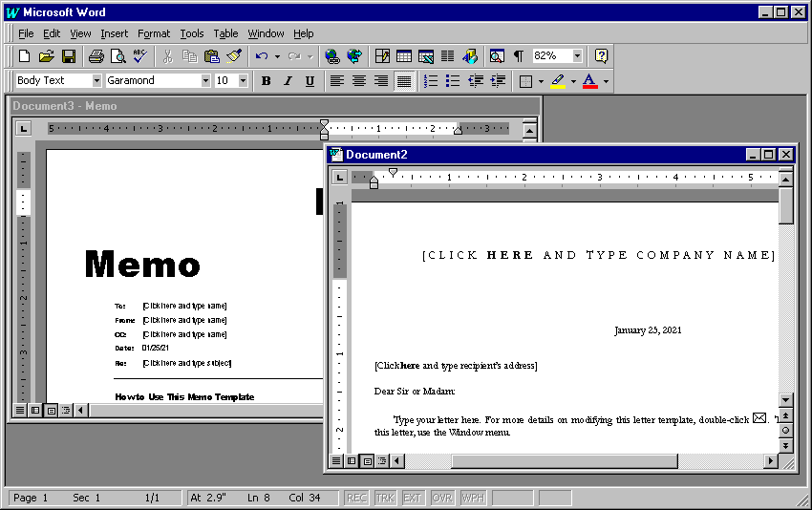This screenshot has height=510, width=812.
Task: Open the Insert menu
Action: coord(114,33)
